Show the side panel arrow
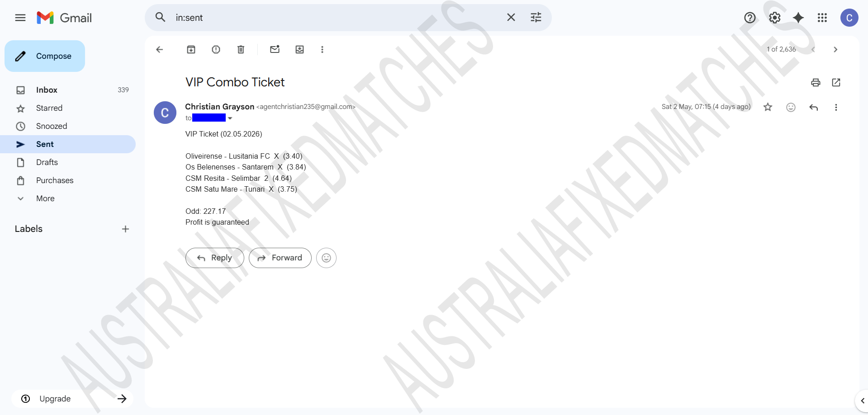This screenshot has width=868, height=415. click(862, 401)
